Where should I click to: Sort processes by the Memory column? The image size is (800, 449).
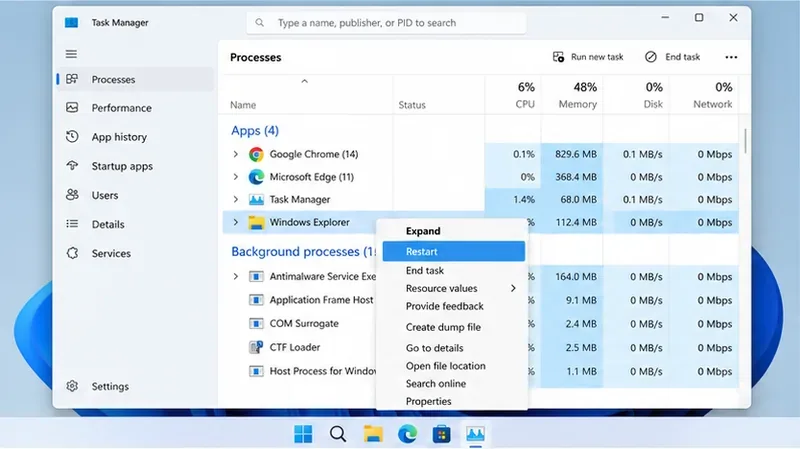(x=572, y=95)
